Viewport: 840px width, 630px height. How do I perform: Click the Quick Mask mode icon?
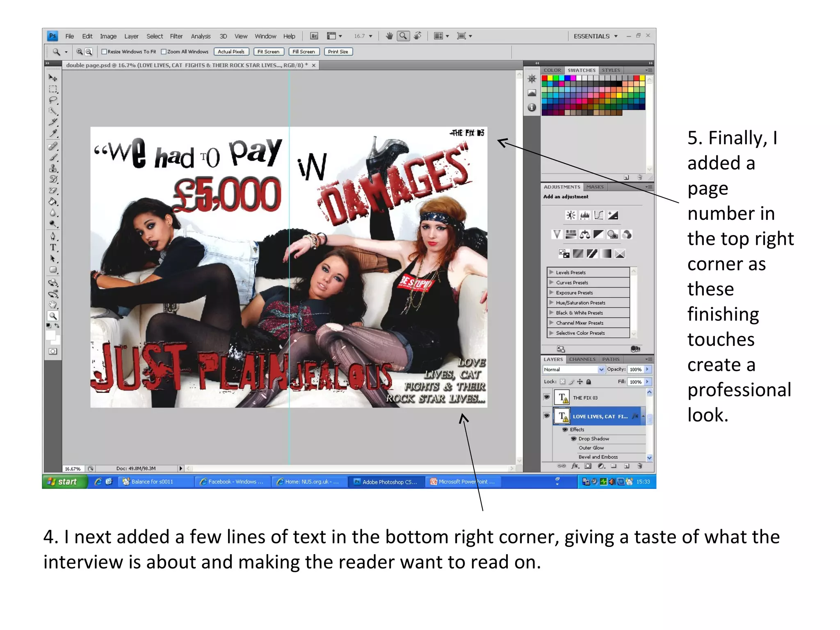53,352
